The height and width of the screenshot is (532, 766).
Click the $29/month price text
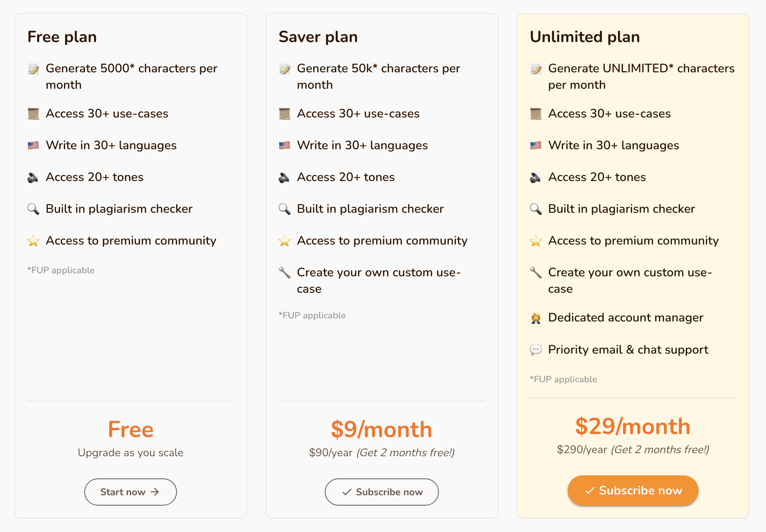pos(632,426)
